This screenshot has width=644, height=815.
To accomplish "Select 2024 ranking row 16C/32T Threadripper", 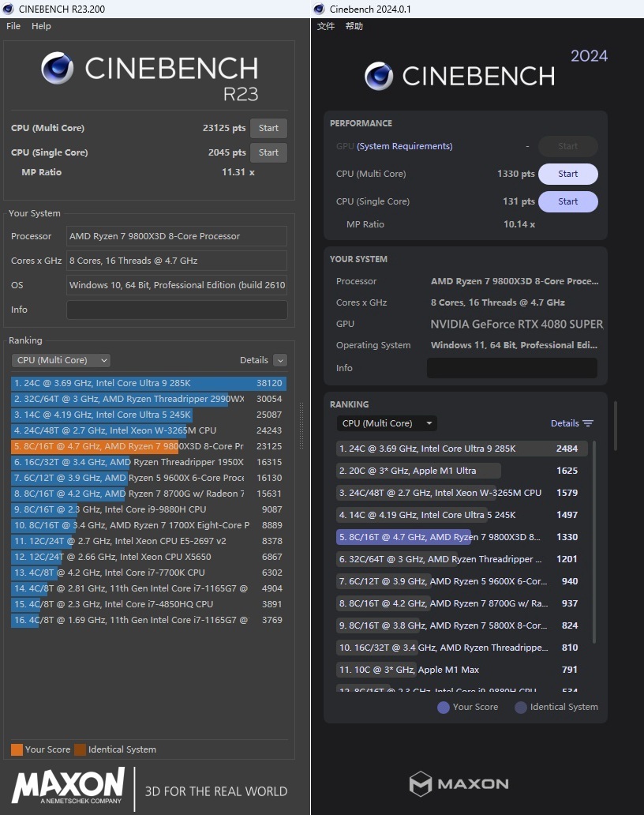I will 462,647.
